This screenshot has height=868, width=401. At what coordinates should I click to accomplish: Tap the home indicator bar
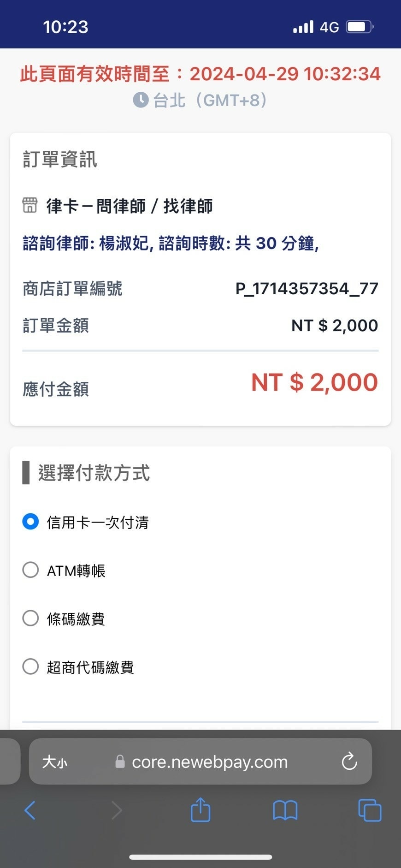pos(200,857)
